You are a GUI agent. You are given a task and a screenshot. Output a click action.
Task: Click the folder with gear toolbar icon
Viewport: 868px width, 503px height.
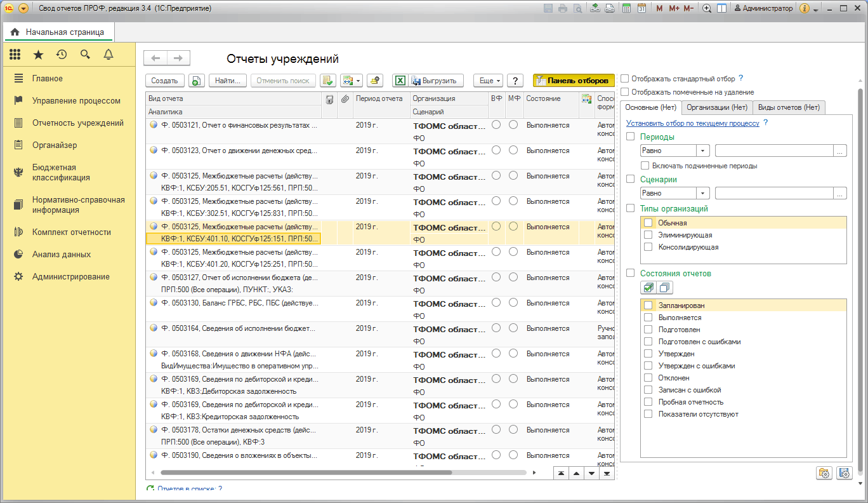tap(374, 81)
